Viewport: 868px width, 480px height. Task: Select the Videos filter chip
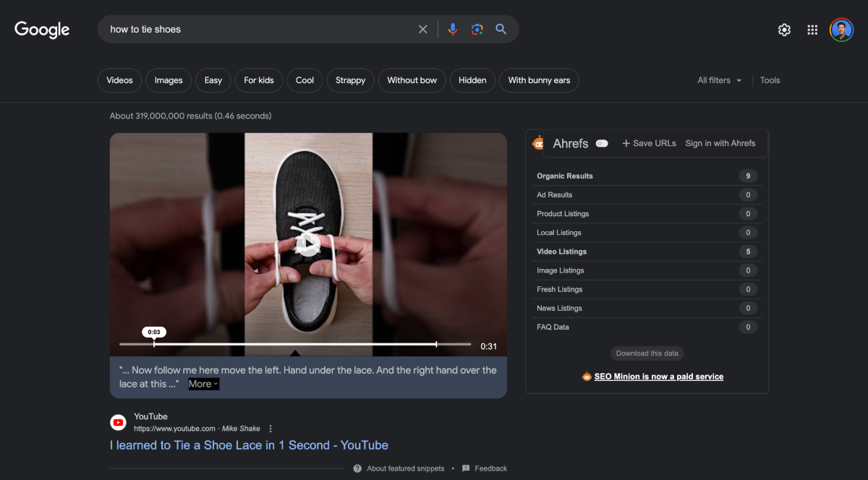point(119,80)
